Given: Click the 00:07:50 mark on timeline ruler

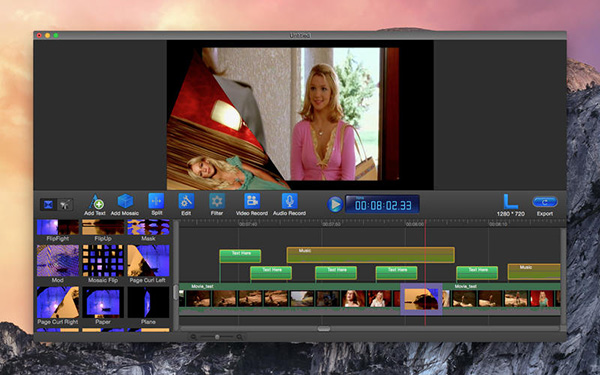Looking at the screenshot, I should 331,224.
